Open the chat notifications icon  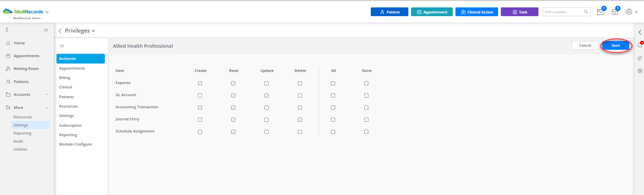[x=640, y=45]
